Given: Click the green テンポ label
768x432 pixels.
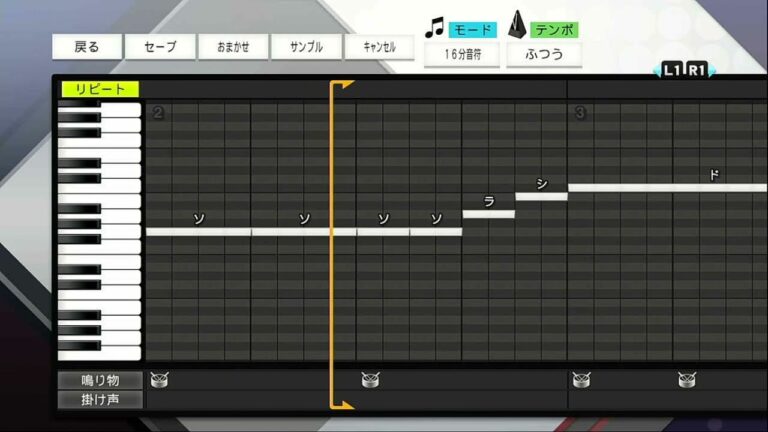Looking at the screenshot, I should click(555, 29).
